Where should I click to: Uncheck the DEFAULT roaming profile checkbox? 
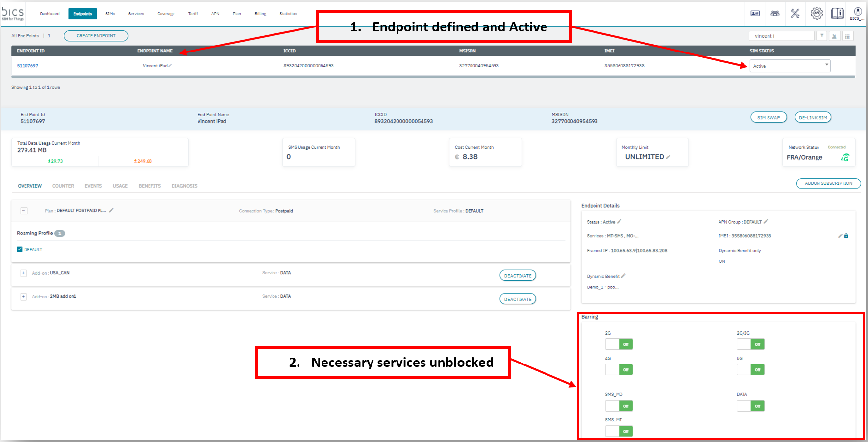20,249
